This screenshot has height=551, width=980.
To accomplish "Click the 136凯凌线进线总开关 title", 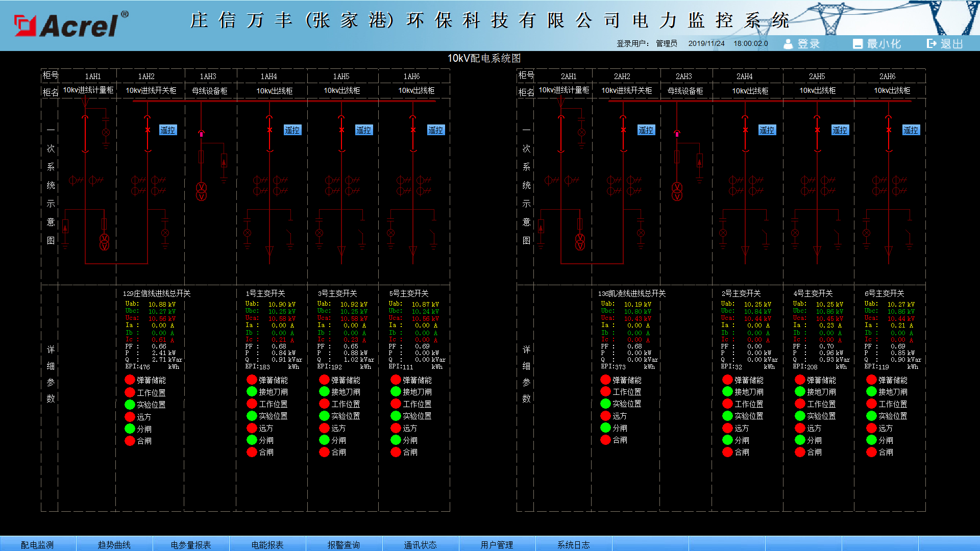I will click(632, 293).
